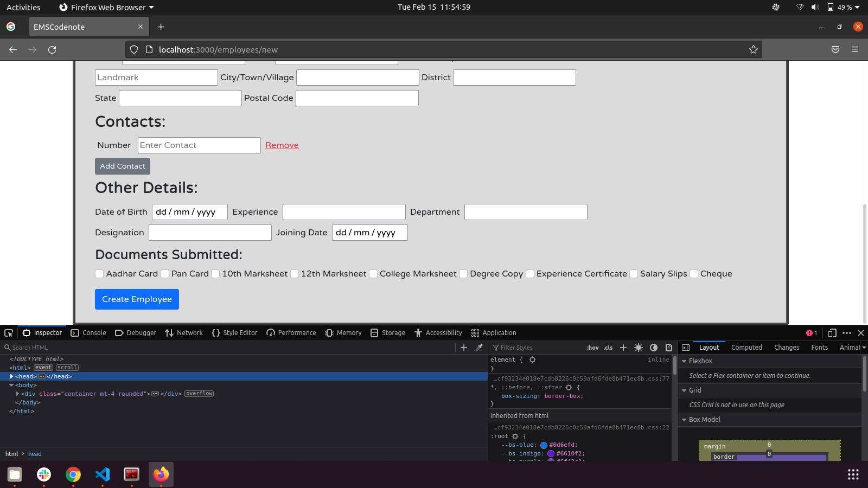868x488 pixels.
Task: Go back to previous page
Action: pyautogui.click(x=13, y=49)
